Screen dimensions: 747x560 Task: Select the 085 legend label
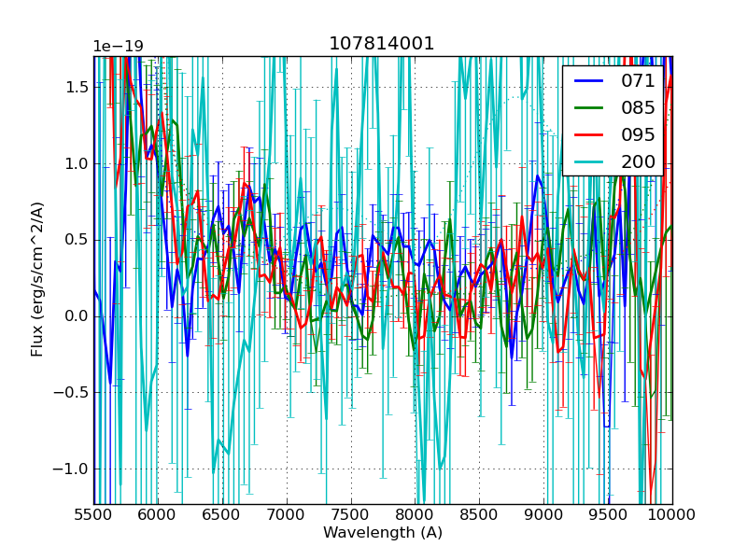[x=638, y=107]
